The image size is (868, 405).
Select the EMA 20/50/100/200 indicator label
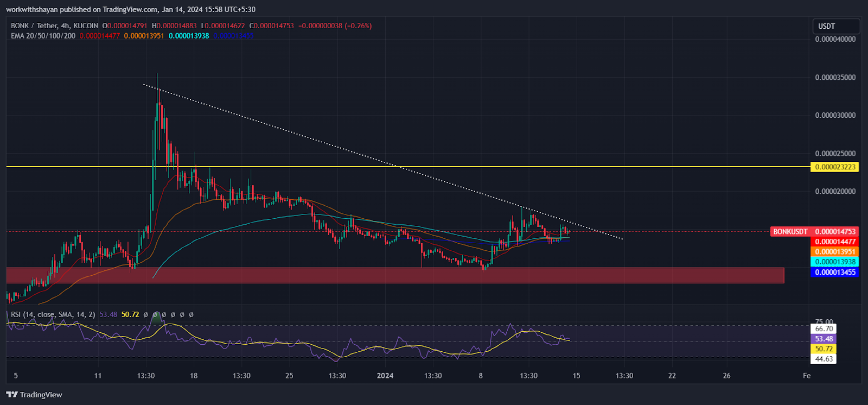(x=43, y=36)
